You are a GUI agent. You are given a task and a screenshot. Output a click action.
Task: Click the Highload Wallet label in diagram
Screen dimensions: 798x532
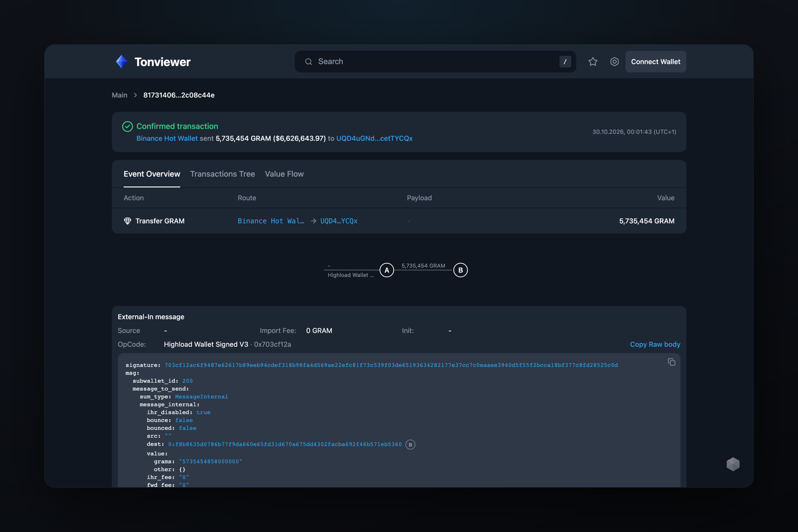[351, 275]
